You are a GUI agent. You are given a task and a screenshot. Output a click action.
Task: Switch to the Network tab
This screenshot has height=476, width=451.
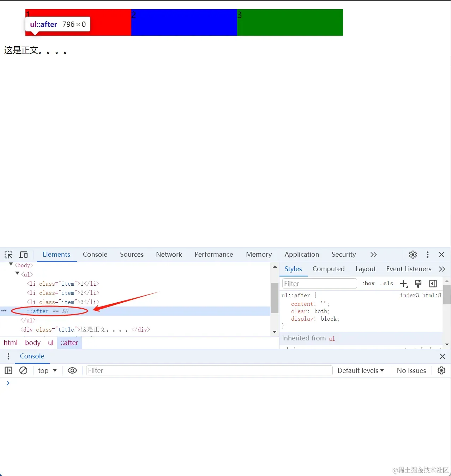(169, 255)
